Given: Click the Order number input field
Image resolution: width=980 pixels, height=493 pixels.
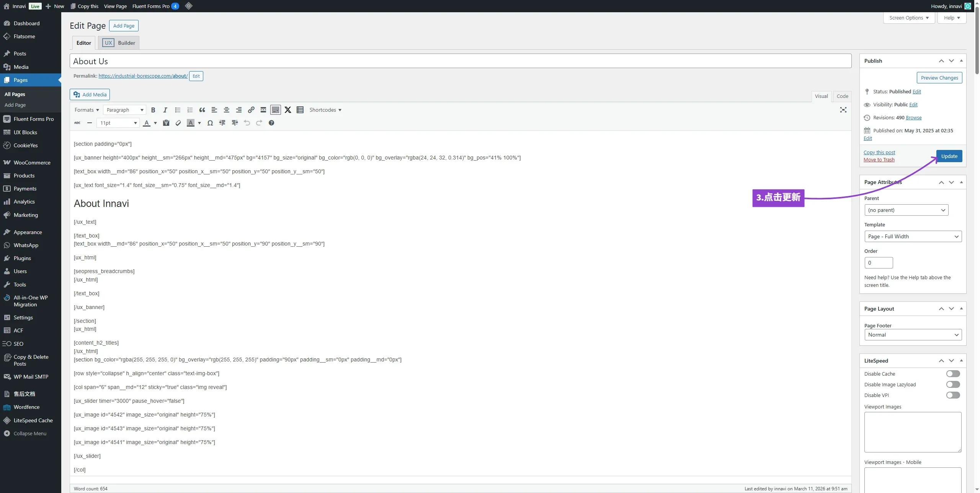Looking at the screenshot, I should coord(879,263).
